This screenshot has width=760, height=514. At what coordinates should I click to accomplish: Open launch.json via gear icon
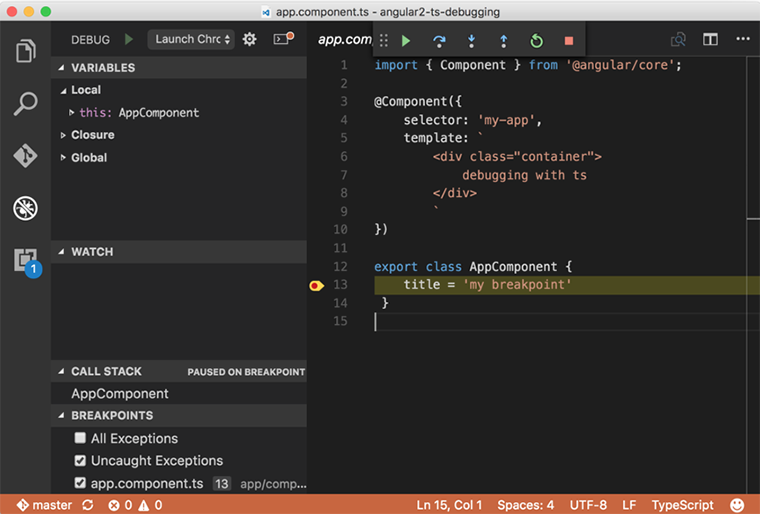(x=250, y=39)
